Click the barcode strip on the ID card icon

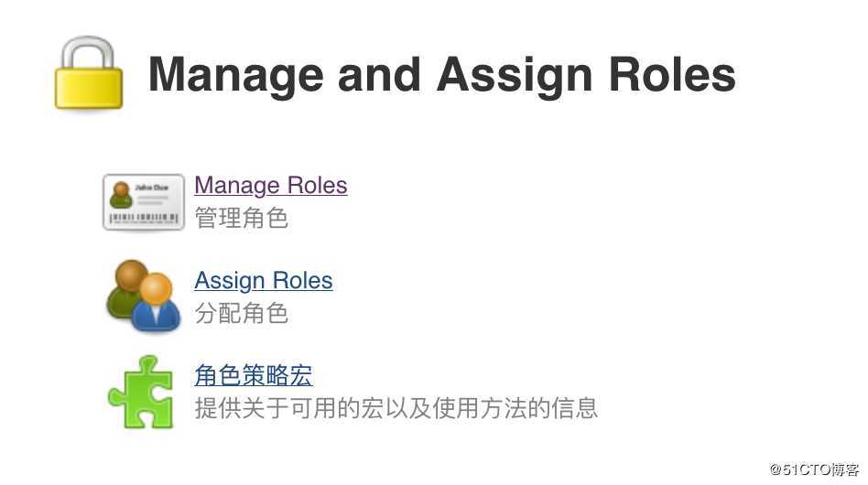coord(144,218)
